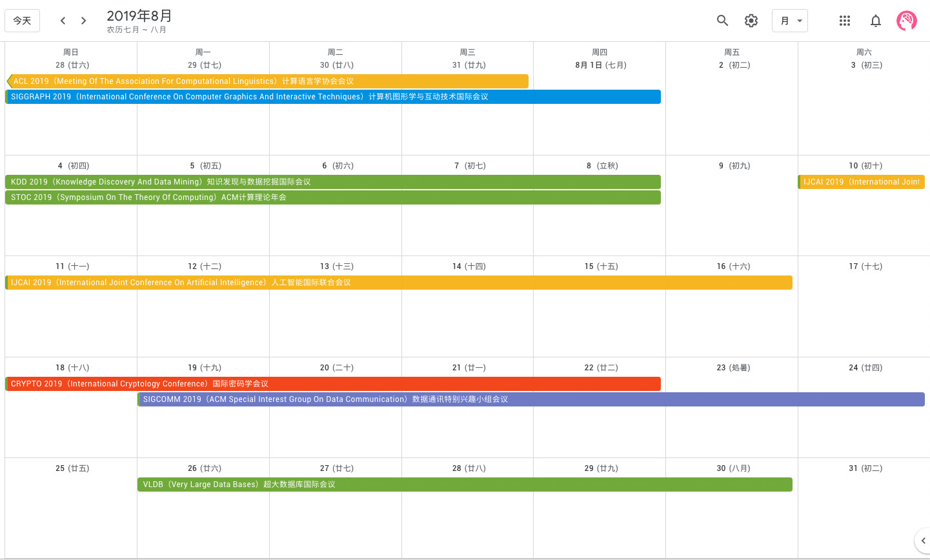Viewport: 930px width, 560px height.
Task: Open the Google apps grid
Action: [845, 21]
